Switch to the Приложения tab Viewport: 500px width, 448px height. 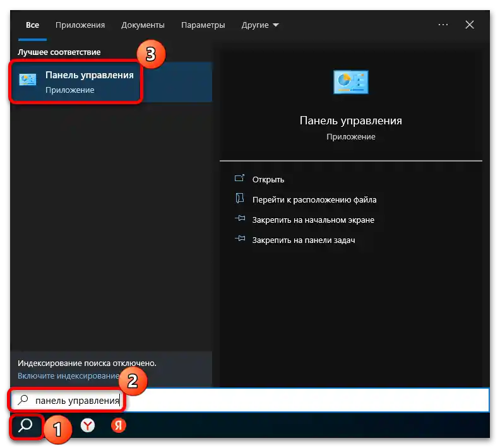coord(80,25)
